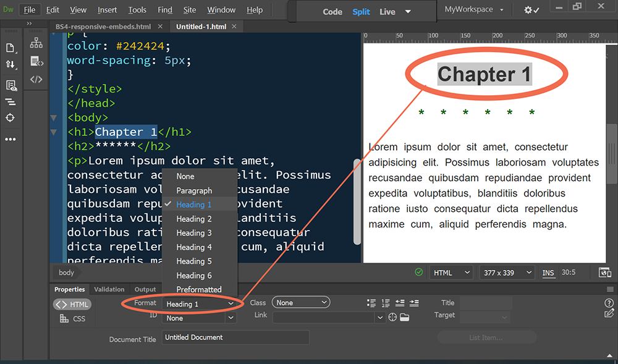The image size is (618, 364).
Task: Click the List Item... button
Action: [487, 337]
